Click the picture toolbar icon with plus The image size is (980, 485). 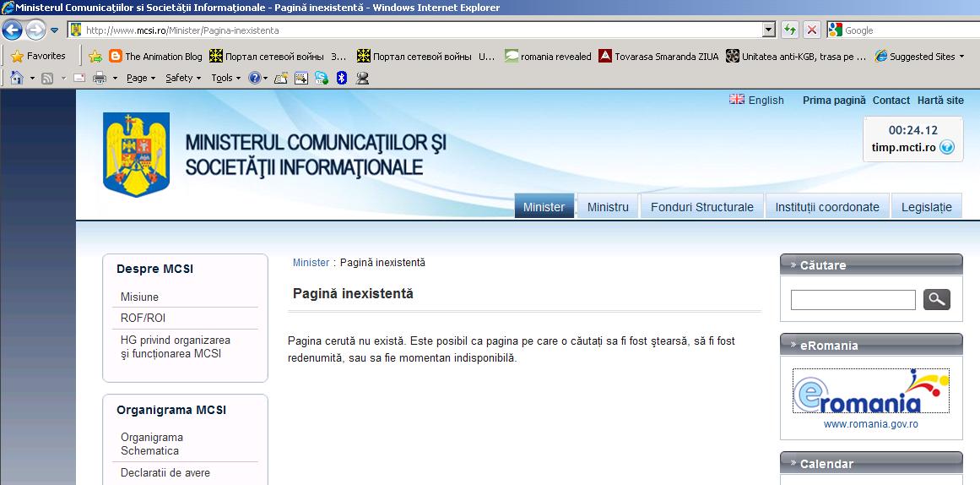click(301, 79)
